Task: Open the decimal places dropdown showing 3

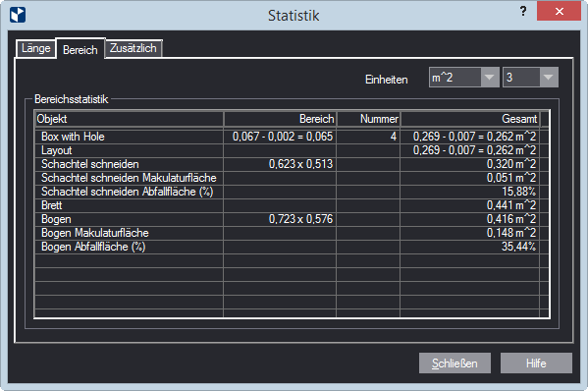Action: click(530, 78)
